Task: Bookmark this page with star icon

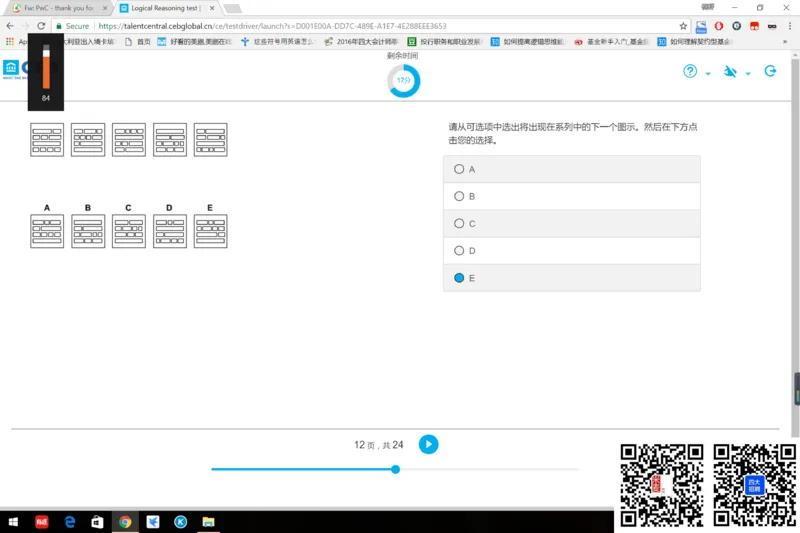Action: point(683,26)
